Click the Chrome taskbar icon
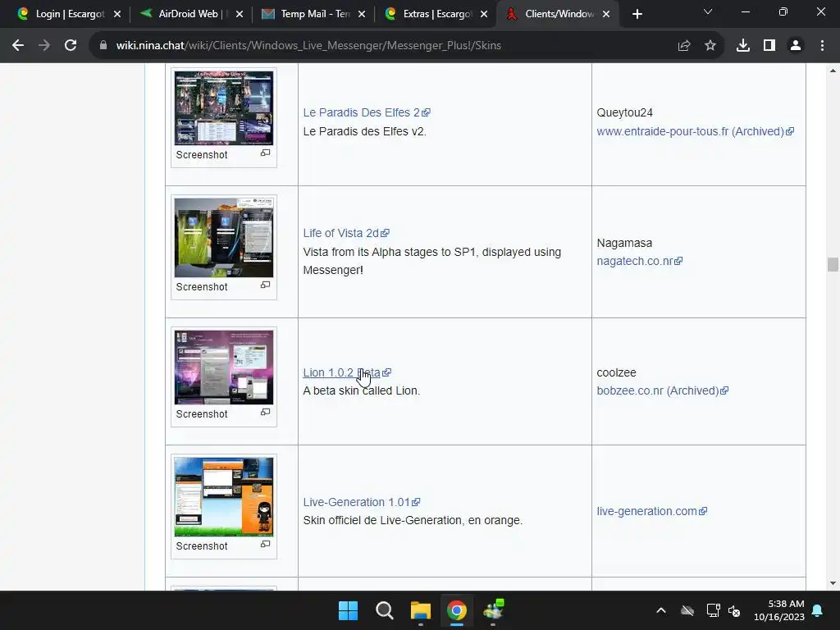 coord(457,610)
